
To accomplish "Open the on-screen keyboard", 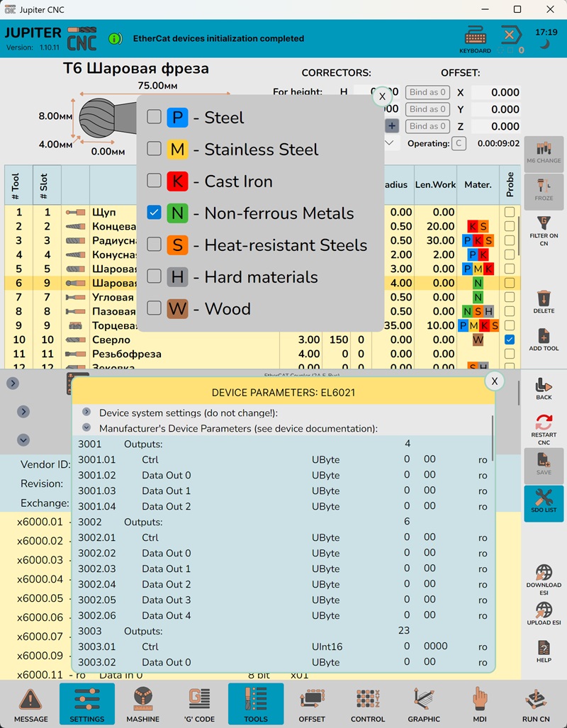I will pos(475,38).
